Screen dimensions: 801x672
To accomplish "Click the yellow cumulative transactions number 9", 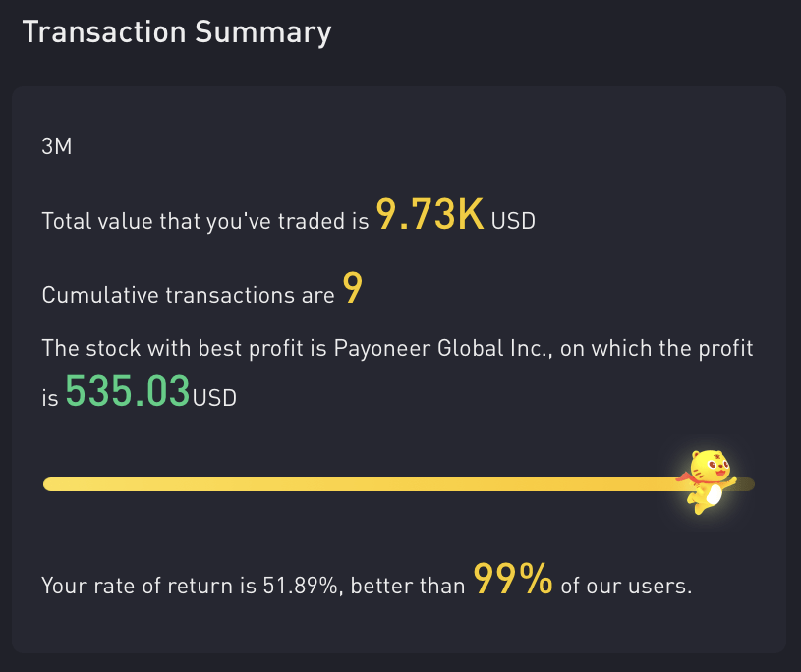I will 352,289.
